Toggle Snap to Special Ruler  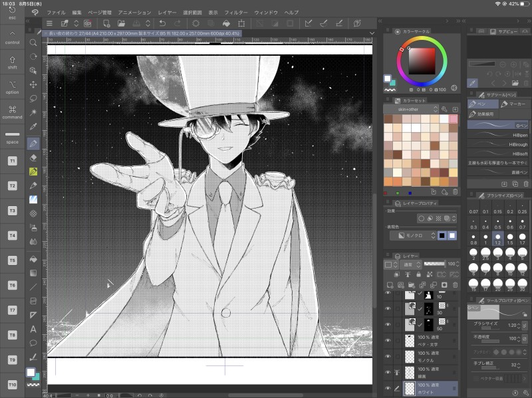[324, 23]
